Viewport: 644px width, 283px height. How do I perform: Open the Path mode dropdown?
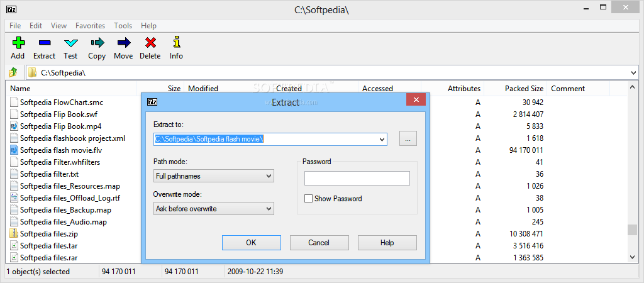click(x=269, y=176)
